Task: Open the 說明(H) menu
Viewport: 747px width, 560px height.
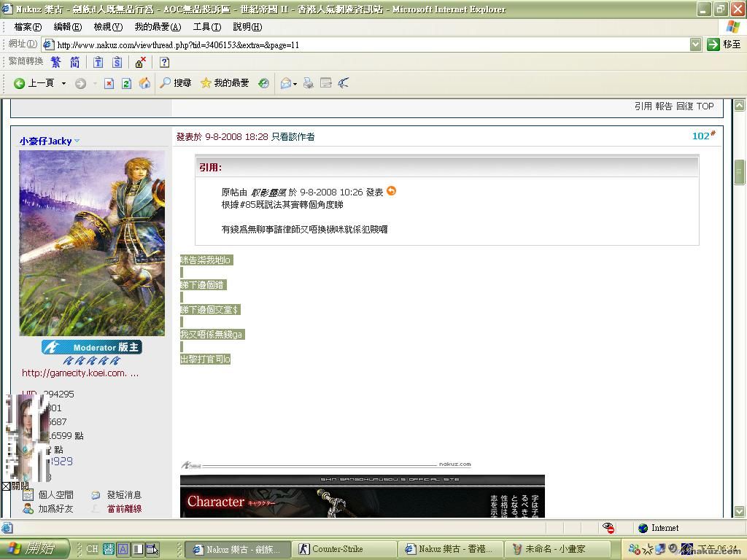Action: (x=247, y=27)
